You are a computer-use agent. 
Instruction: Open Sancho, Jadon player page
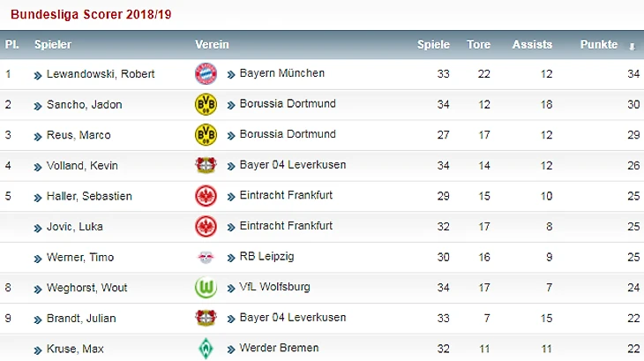pyautogui.click(x=84, y=105)
